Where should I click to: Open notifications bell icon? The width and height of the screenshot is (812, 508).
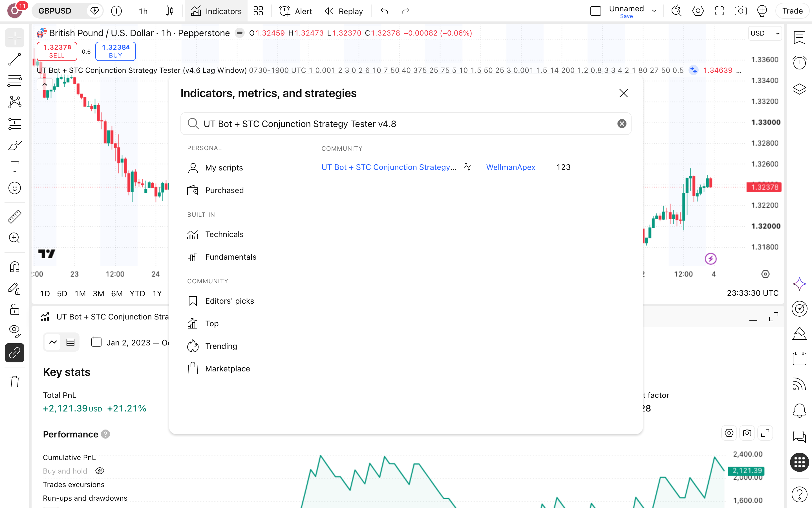(800, 410)
